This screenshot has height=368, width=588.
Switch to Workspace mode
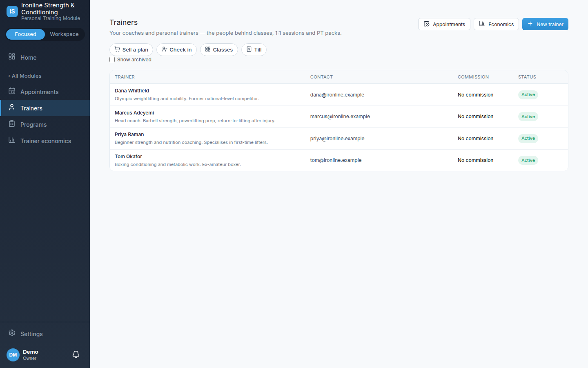click(x=64, y=34)
